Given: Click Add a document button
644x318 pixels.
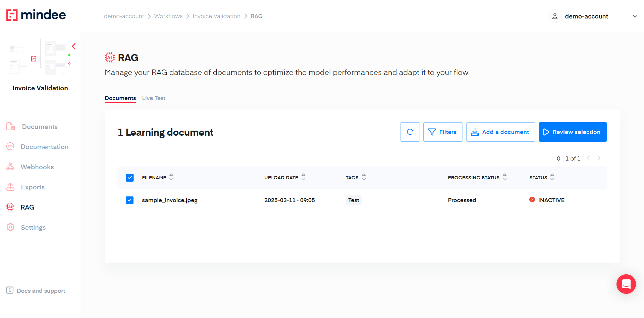Looking at the screenshot, I should 500,132.
